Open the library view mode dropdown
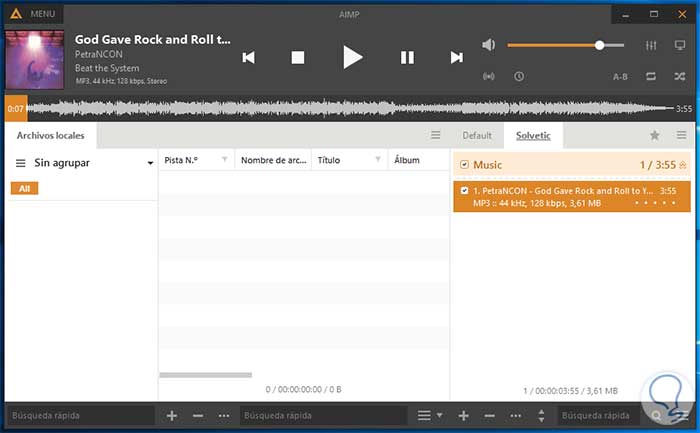 pos(429,416)
